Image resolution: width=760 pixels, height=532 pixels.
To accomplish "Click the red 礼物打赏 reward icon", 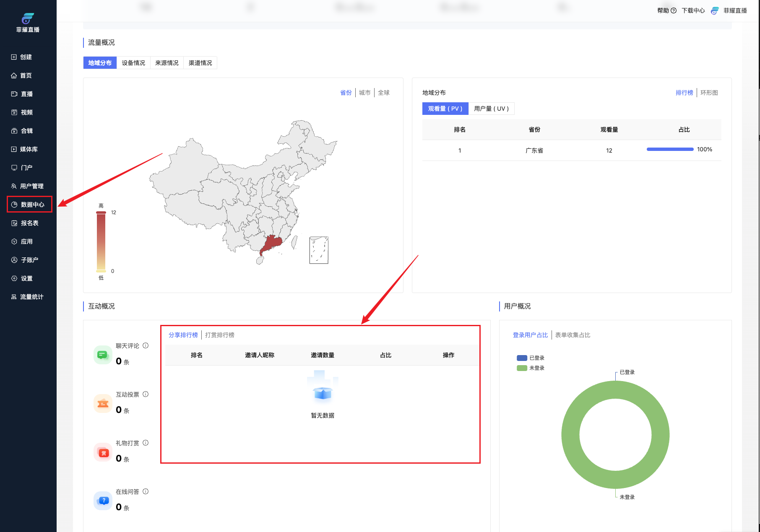I will 103,453.
